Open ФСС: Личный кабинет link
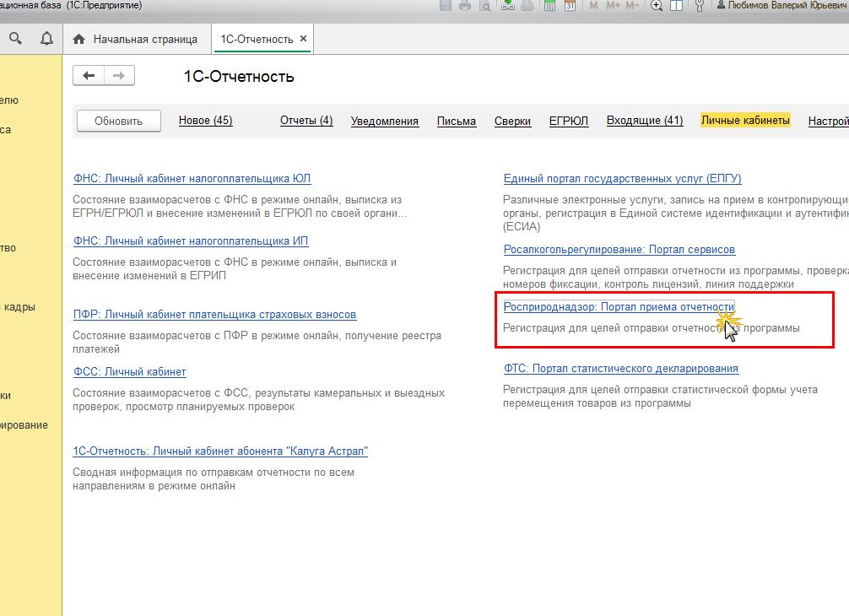This screenshot has width=849, height=616. click(x=130, y=372)
